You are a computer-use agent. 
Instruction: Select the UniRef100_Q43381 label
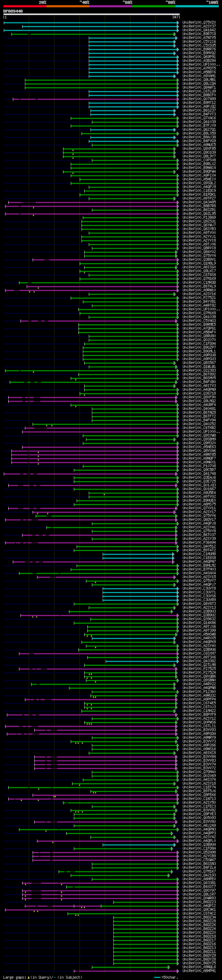pyautogui.click(x=199, y=883)
